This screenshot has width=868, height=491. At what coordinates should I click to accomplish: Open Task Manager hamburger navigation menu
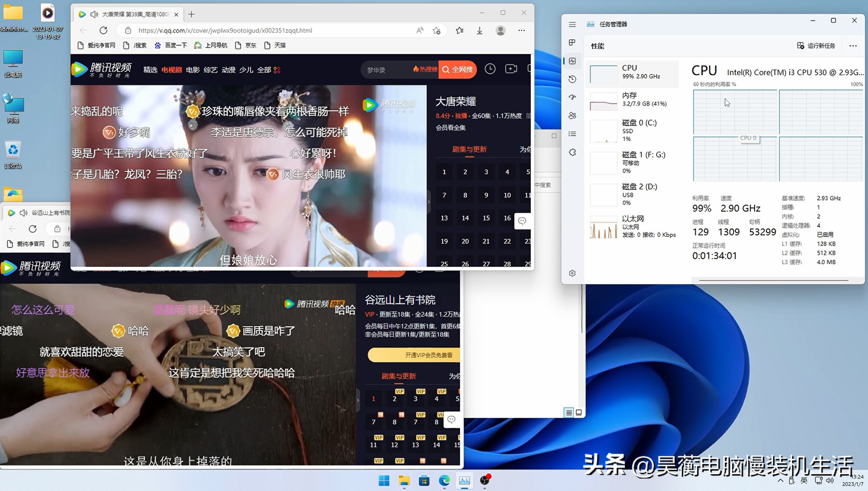coord(572,24)
